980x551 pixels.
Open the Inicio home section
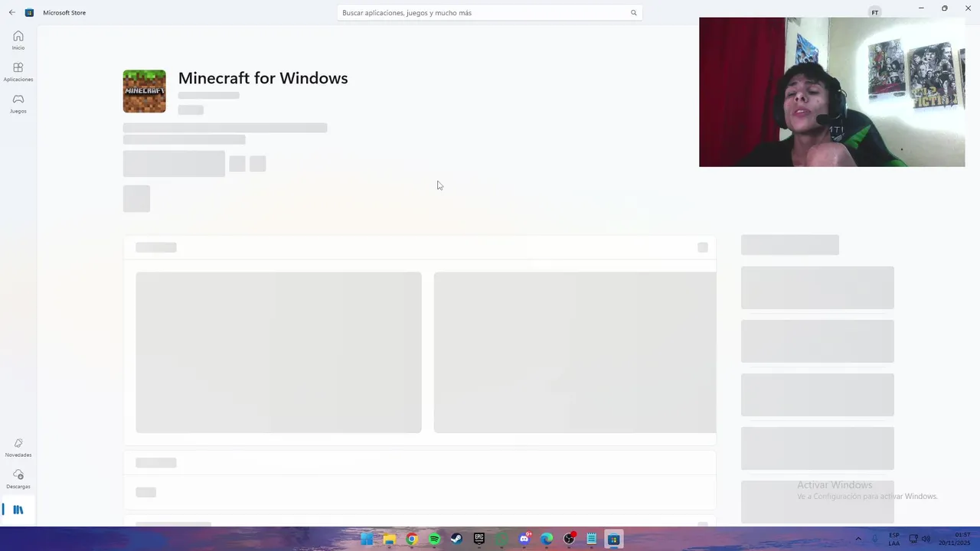(x=18, y=41)
